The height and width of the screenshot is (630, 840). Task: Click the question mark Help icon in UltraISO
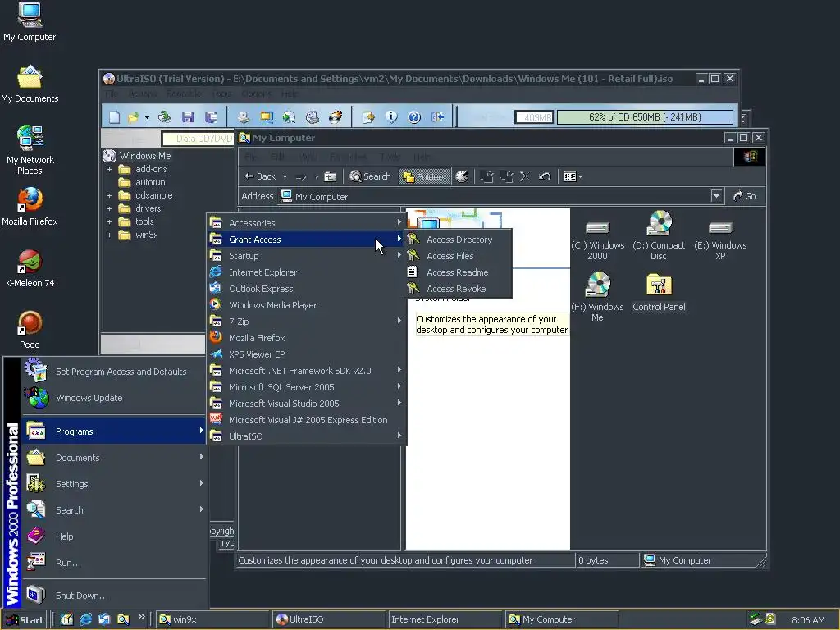pyautogui.click(x=414, y=116)
